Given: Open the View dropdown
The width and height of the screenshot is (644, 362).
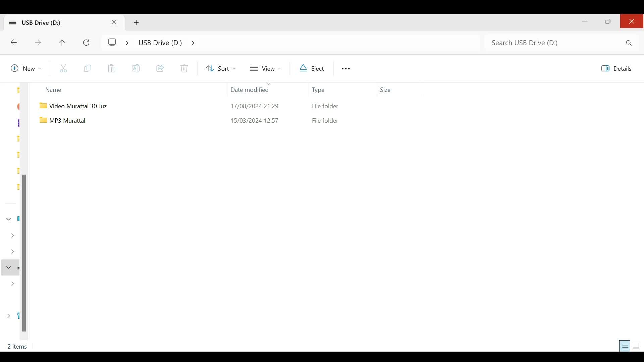Looking at the screenshot, I should [265, 69].
